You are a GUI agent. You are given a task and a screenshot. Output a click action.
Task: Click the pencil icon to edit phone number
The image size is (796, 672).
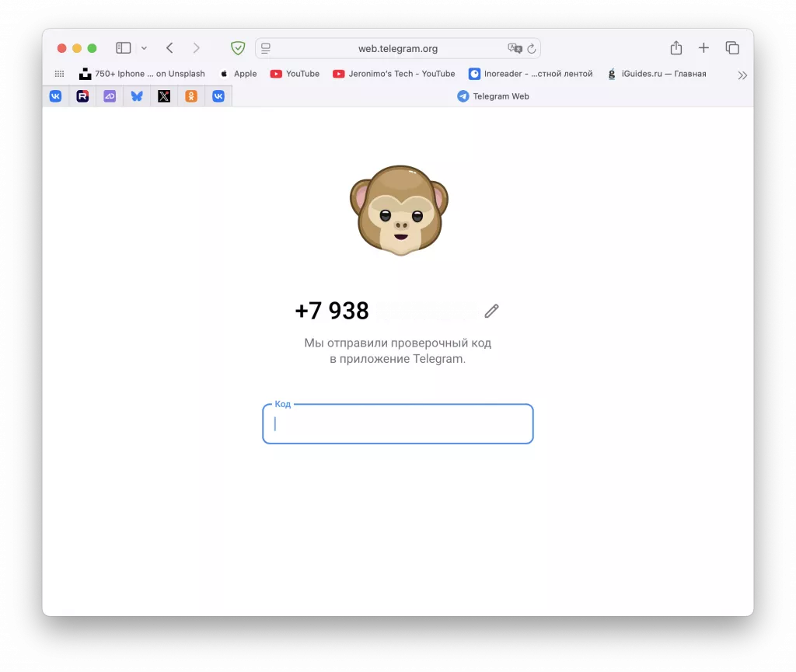pyautogui.click(x=491, y=311)
